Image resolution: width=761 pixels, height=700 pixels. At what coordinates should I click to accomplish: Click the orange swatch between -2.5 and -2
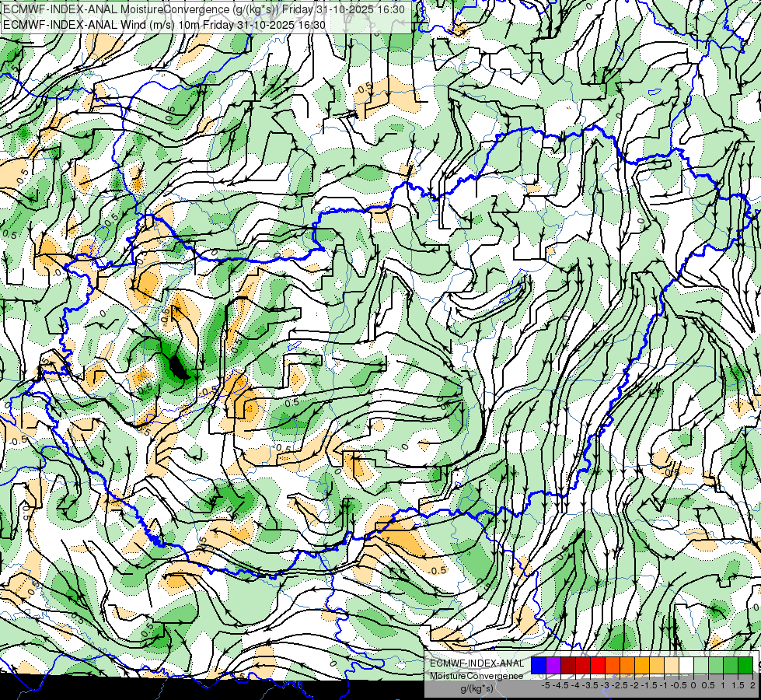click(627, 666)
